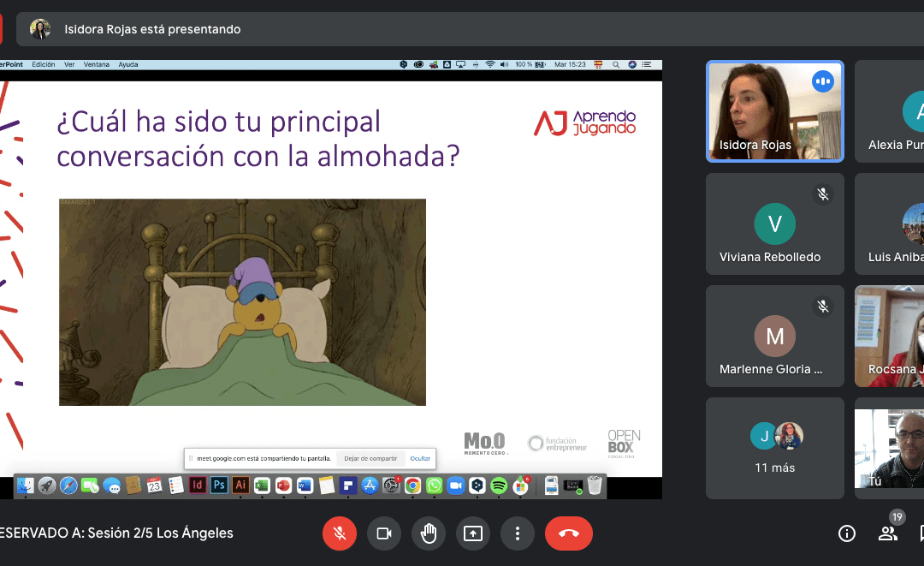924x566 pixels.
Task: Click the Wi-Fi icon in the Mac menu bar
Action: tap(490, 65)
